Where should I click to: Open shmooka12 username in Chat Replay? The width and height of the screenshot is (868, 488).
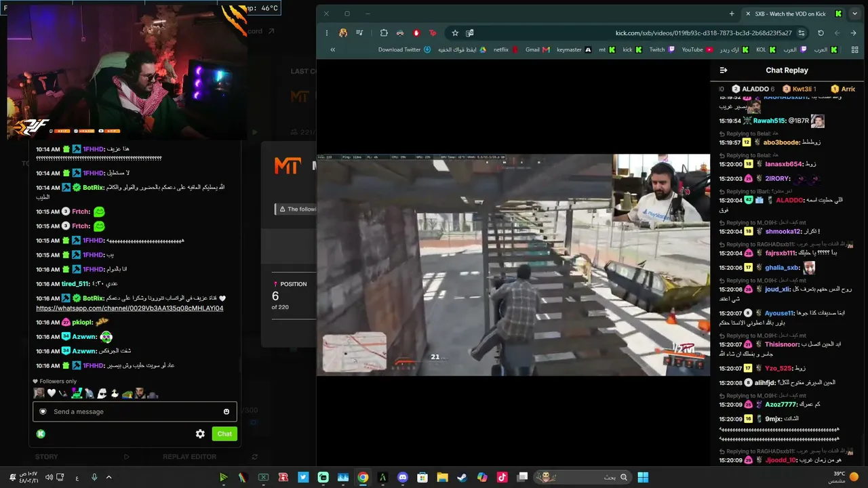[x=784, y=232]
